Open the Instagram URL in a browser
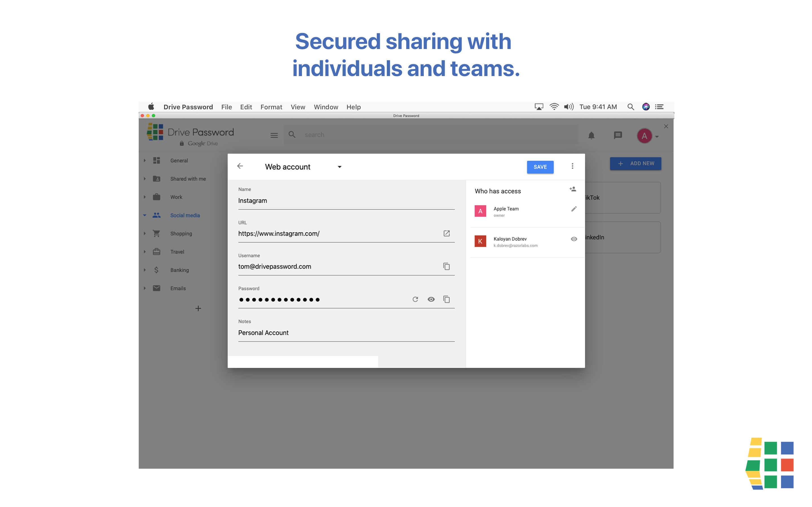 point(447,234)
